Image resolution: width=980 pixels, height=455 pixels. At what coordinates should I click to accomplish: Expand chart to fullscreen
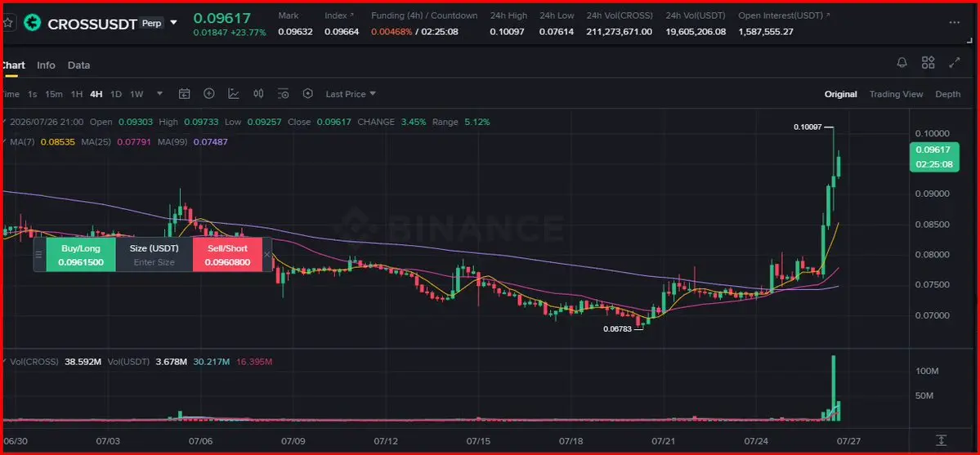click(955, 63)
